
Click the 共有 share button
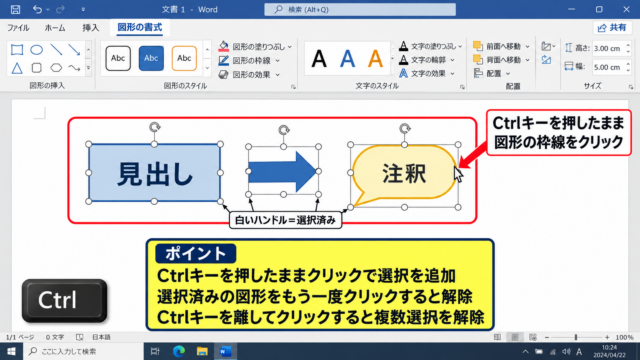[x=612, y=27]
